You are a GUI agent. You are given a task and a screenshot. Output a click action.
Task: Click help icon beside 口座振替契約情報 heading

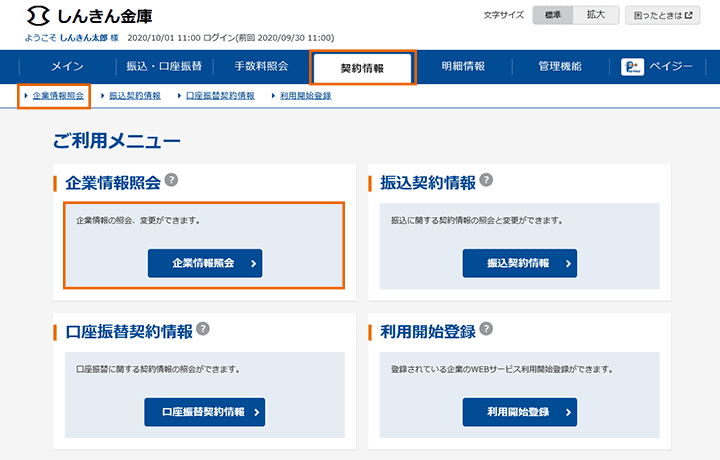tap(203, 329)
